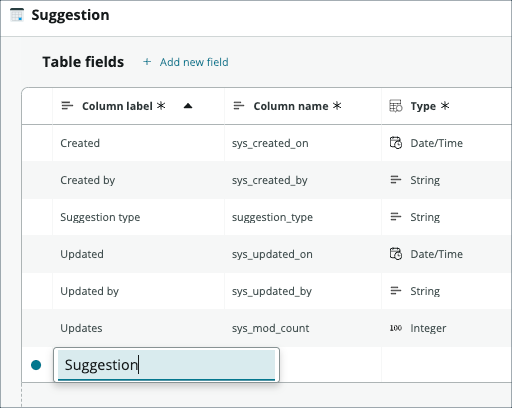Select the Suggestion type column label cell
Image resolution: width=512 pixels, height=408 pixels.
138,217
